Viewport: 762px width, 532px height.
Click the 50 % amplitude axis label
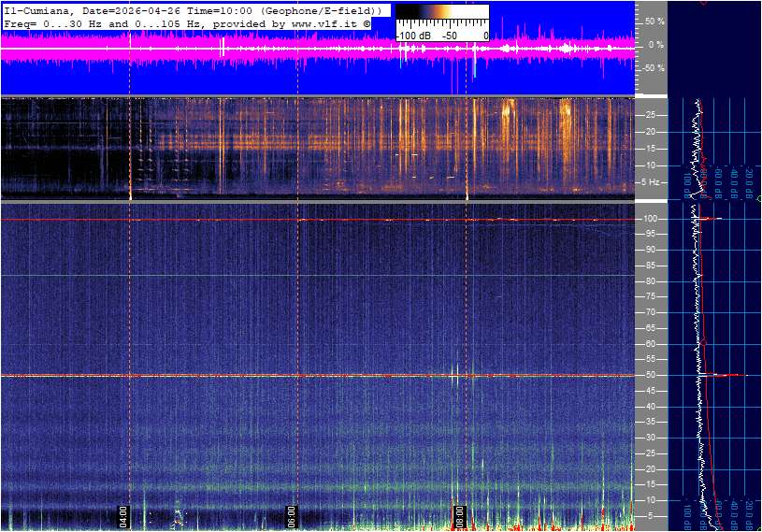coord(654,21)
